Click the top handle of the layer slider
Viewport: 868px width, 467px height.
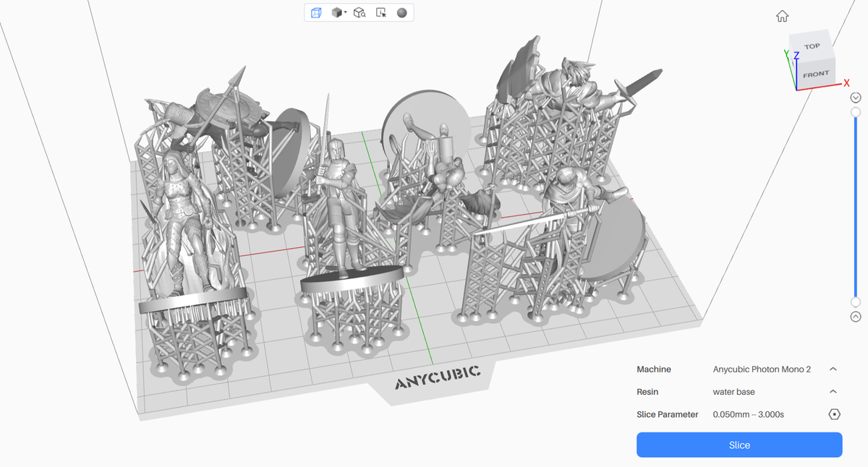(x=856, y=112)
